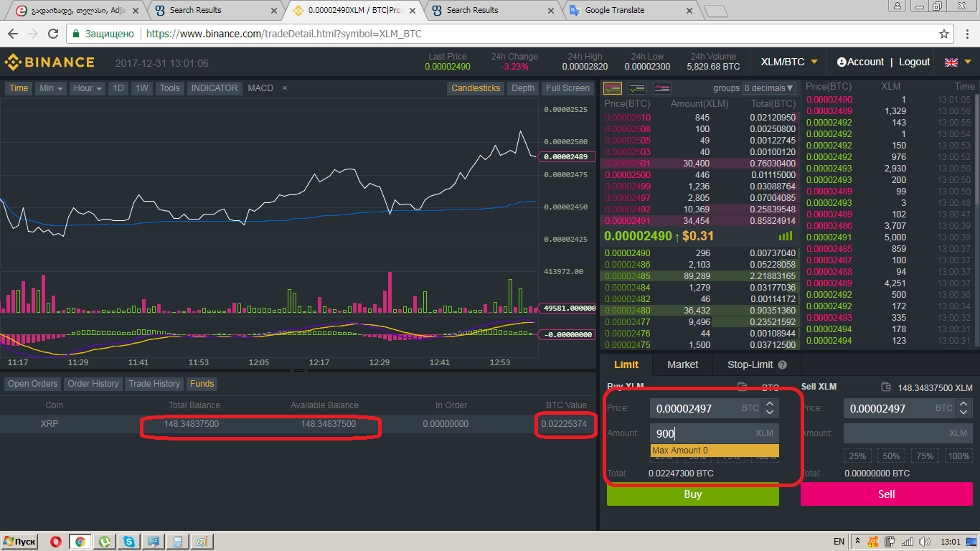Viewport: 980px width, 551px height.
Task: Expand the Min interval dropdown
Action: pos(51,88)
